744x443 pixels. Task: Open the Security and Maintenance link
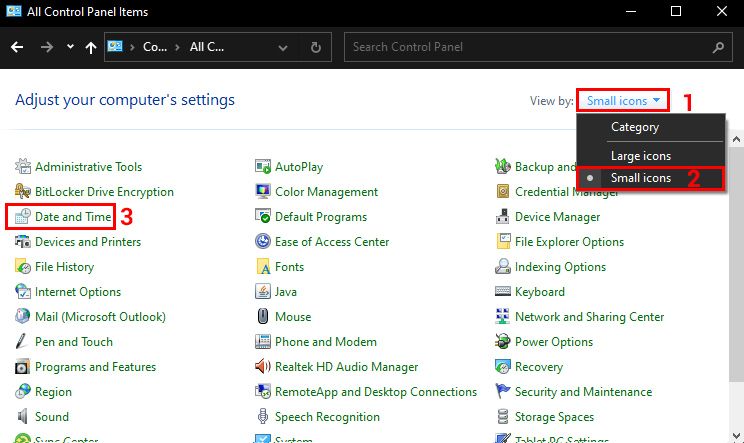point(583,392)
